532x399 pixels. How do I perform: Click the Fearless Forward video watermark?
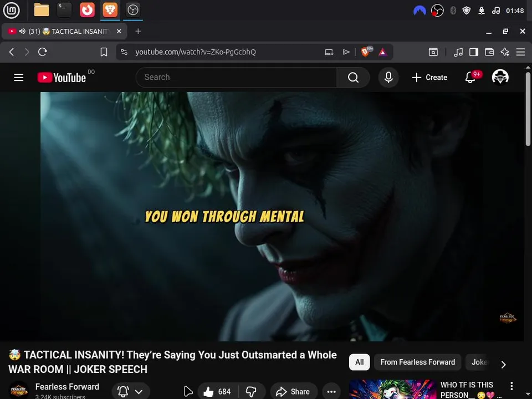pyautogui.click(x=508, y=318)
